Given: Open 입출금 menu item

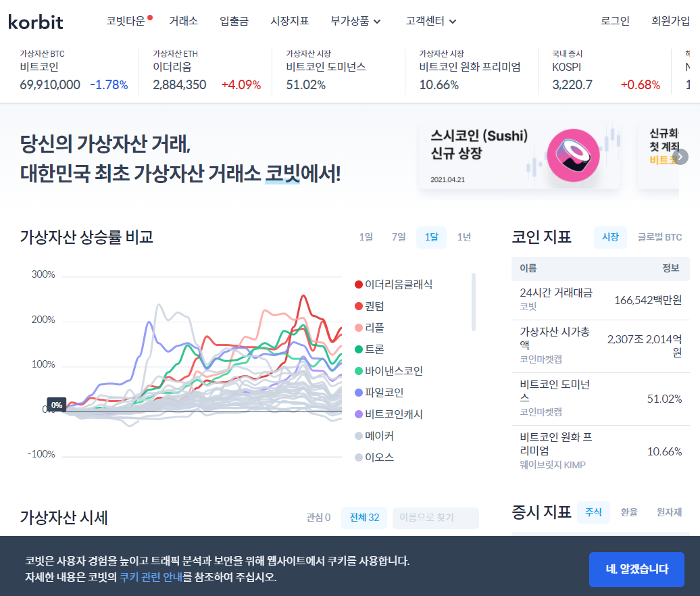Looking at the screenshot, I should click(x=234, y=21).
